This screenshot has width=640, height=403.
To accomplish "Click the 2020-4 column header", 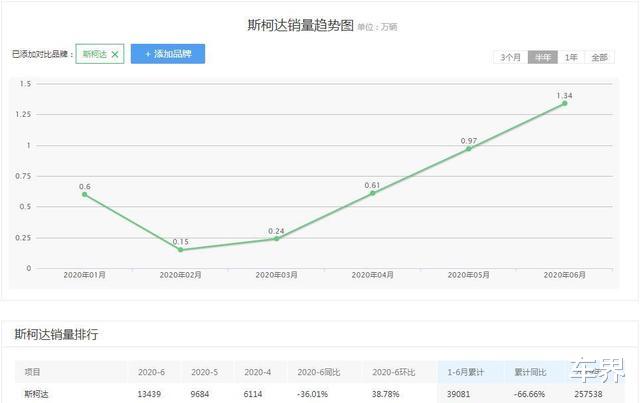I will (258, 372).
